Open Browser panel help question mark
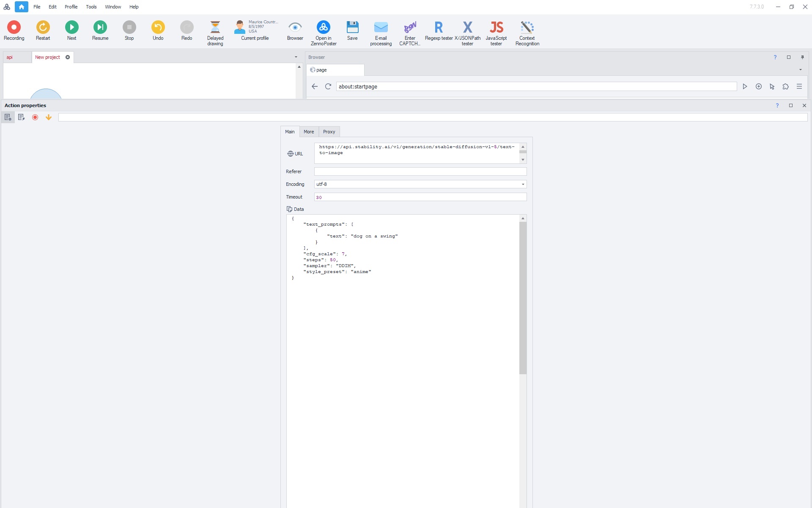Viewport: 812px width, 508px height. [775, 57]
